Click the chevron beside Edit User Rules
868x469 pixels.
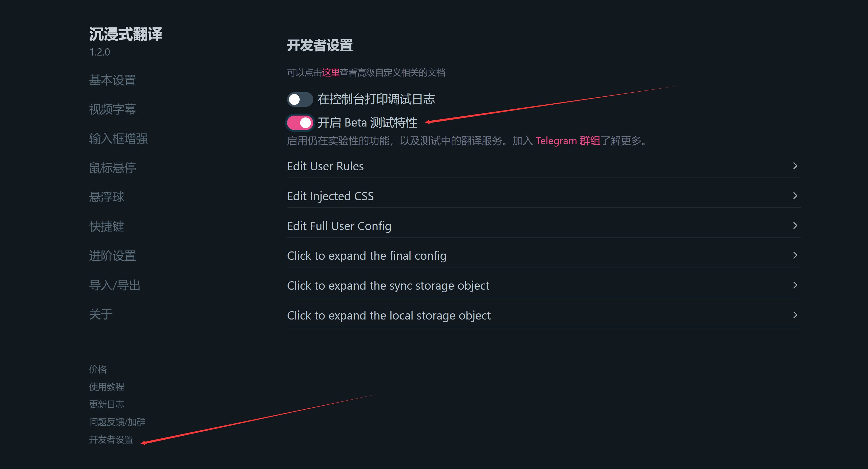tap(795, 166)
